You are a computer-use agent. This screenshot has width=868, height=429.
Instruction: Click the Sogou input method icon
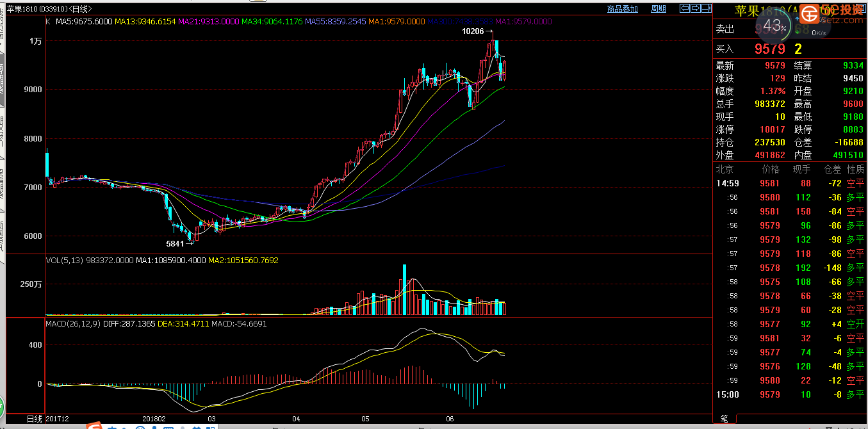pos(94,425)
